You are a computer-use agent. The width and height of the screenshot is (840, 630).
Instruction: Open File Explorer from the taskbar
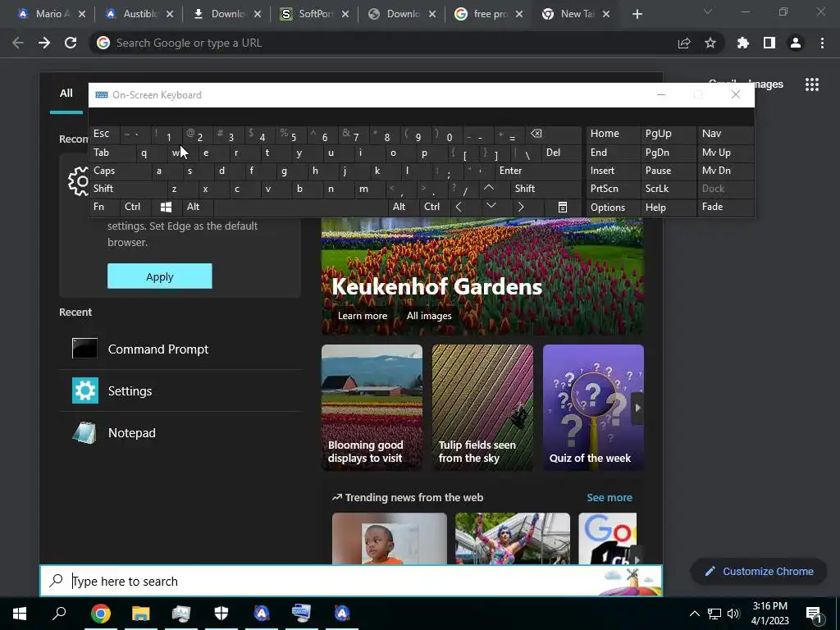coord(141,614)
